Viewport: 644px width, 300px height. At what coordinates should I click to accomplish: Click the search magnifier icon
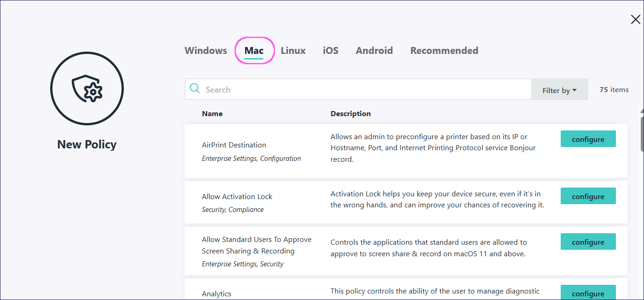(x=195, y=89)
